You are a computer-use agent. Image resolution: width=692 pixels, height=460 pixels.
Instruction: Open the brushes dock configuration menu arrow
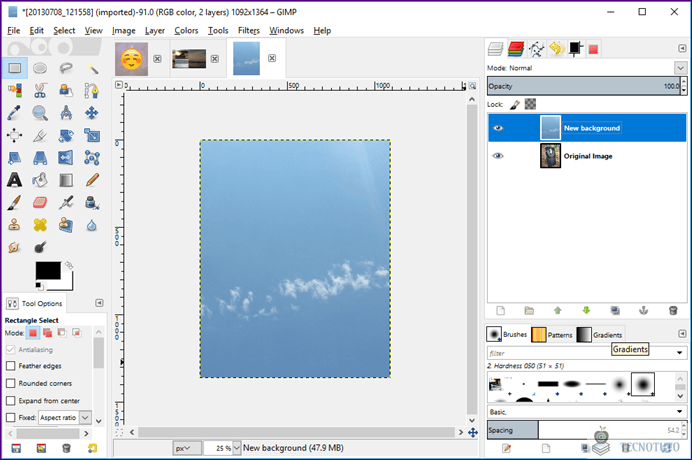pos(682,334)
